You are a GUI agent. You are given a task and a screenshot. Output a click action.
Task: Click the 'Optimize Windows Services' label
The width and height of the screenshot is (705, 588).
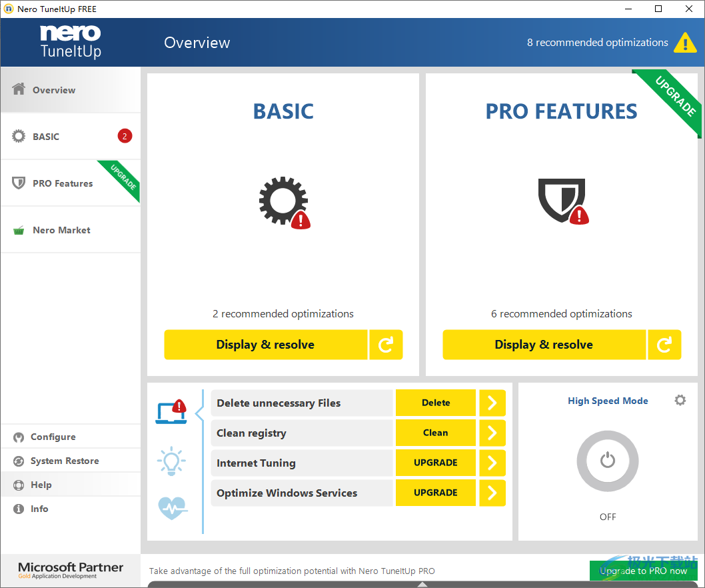[x=287, y=493]
